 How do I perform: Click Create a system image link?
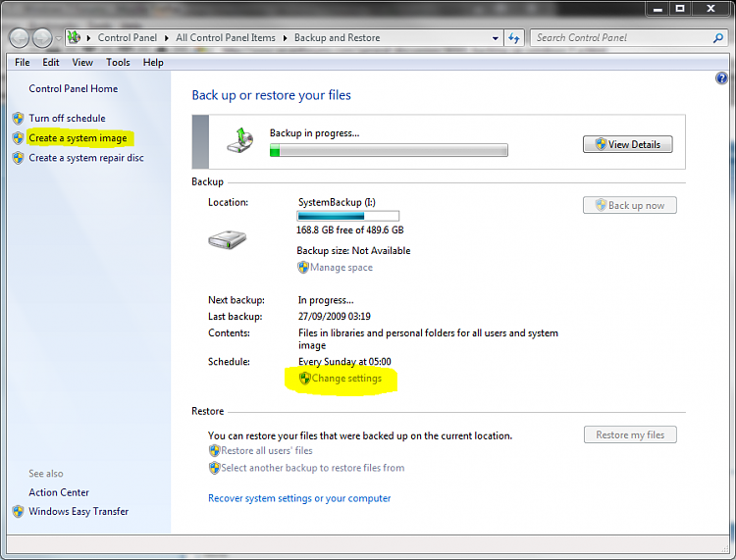point(78,138)
